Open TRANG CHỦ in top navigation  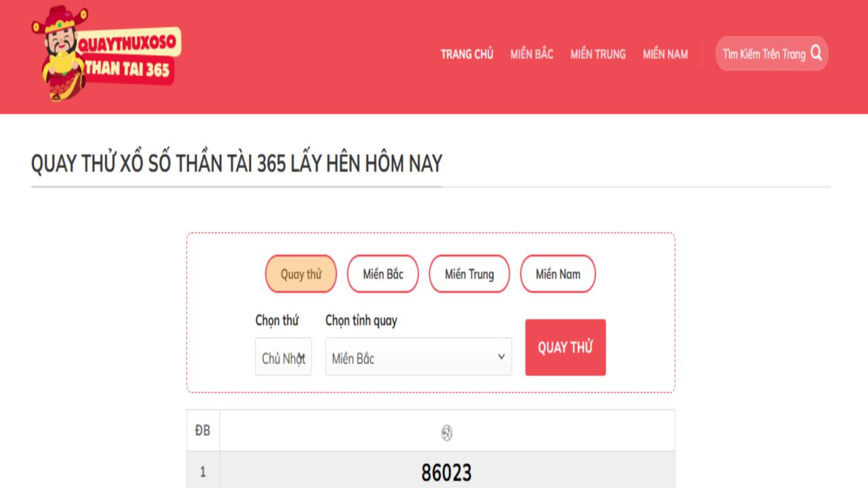click(467, 54)
